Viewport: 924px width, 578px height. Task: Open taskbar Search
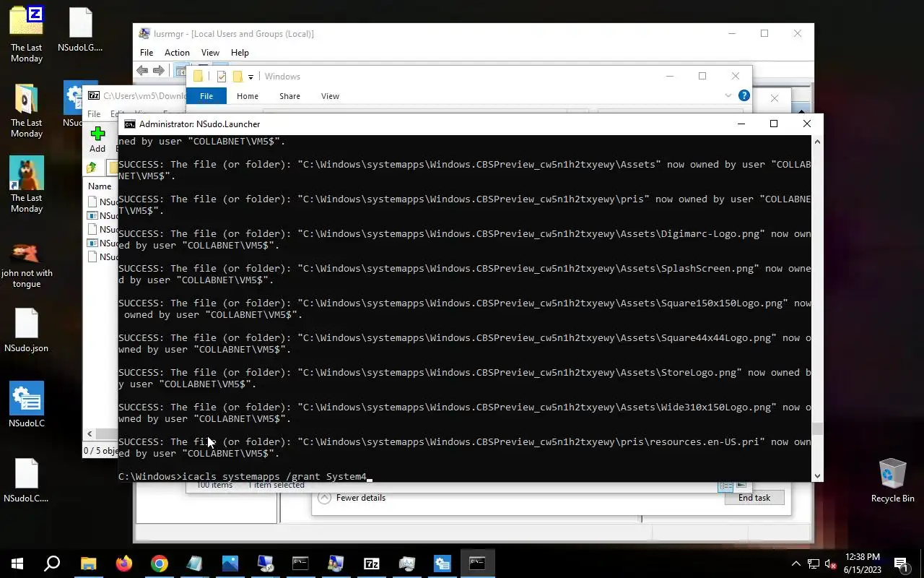click(x=52, y=564)
